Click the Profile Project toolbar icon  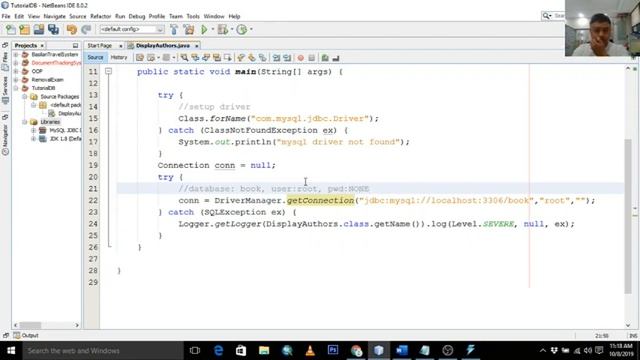click(242, 29)
